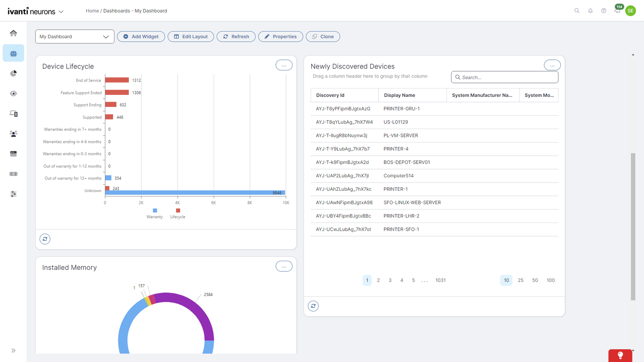Click Dashboards - My Dashboard breadcrumb
644x362 pixels.
[135, 11]
